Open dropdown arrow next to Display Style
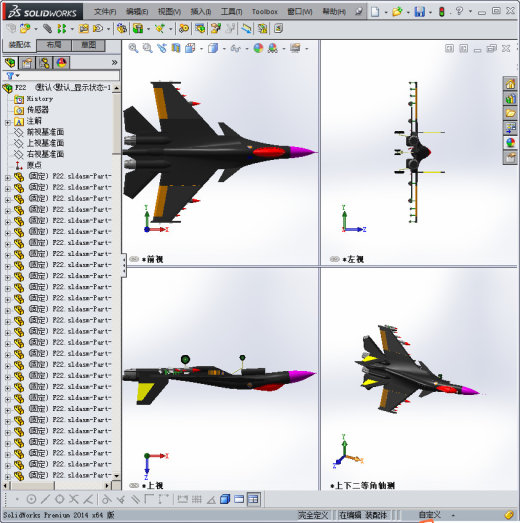Viewport: 520px width, 523px height. [224, 49]
